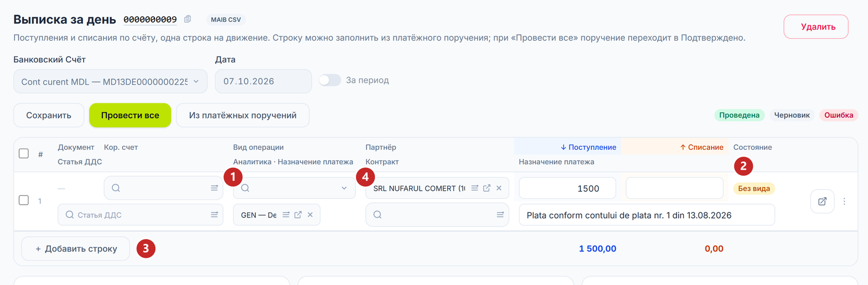
Task: Click the Партнёр column header
Action: pyautogui.click(x=381, y=147)
